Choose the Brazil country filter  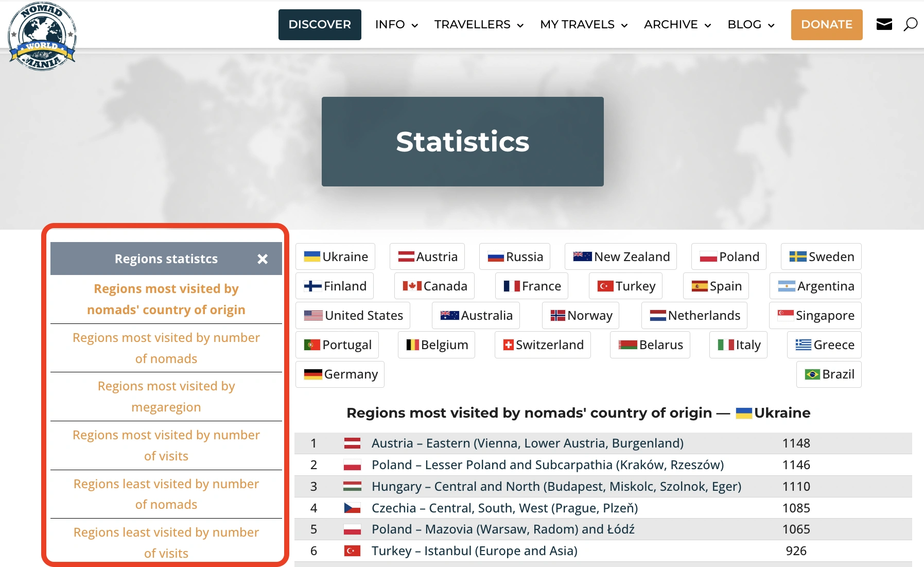[829, 374]
